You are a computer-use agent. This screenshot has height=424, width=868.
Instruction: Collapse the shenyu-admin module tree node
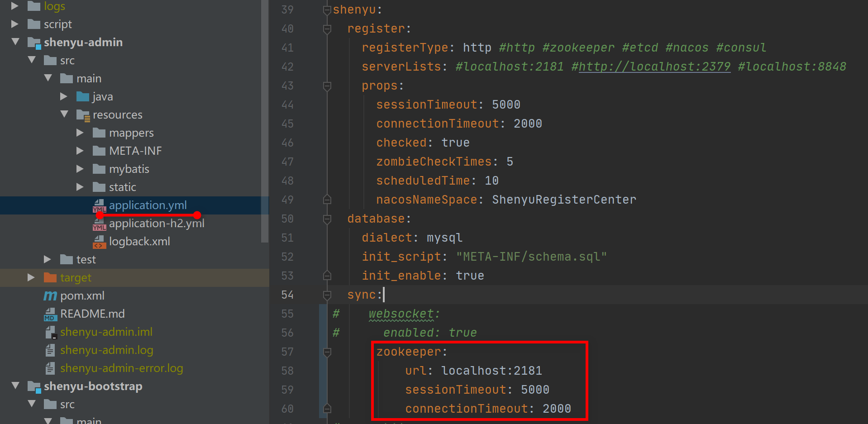coord(15,42)
